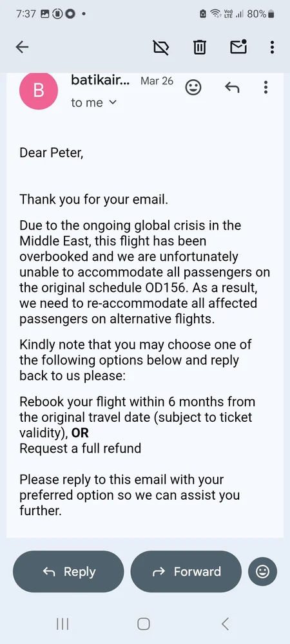Delete this email with trash icon

[x=199, y=48]
